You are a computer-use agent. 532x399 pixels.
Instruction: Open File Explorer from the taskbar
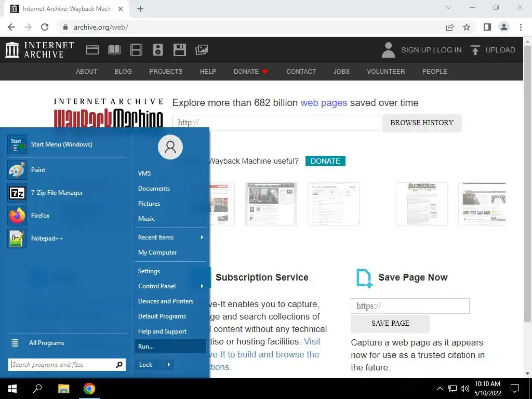pos(63,389)
